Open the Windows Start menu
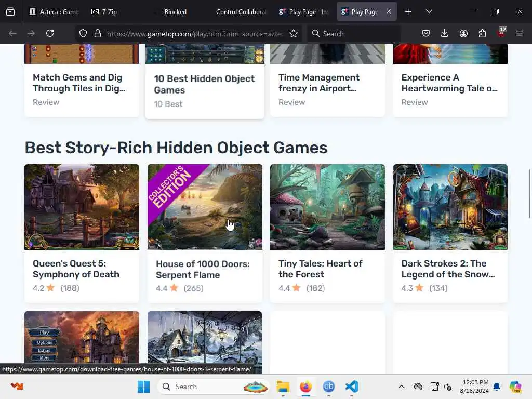The image size is (532, 399). coord(143,387)
